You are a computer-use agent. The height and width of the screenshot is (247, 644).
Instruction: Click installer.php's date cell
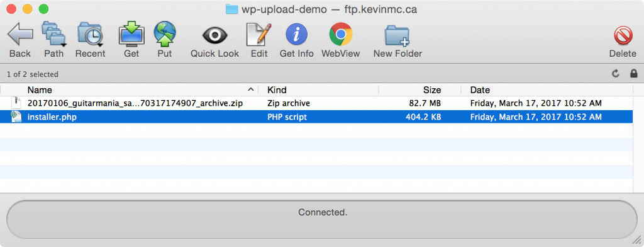[x=536, y=117]
